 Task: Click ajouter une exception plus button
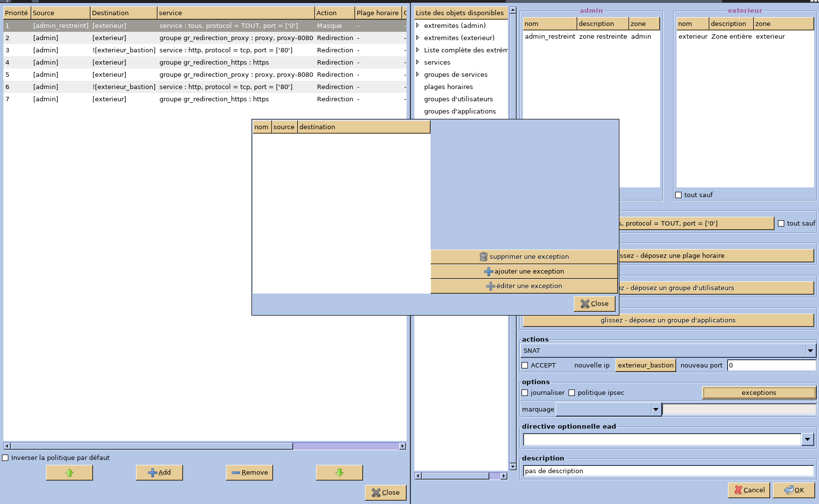[523, 272]
